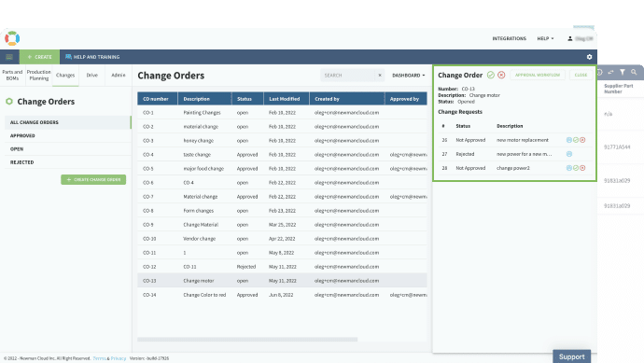
Task: Click the OpenBOM logo in header
Action: tap(12, 38)
